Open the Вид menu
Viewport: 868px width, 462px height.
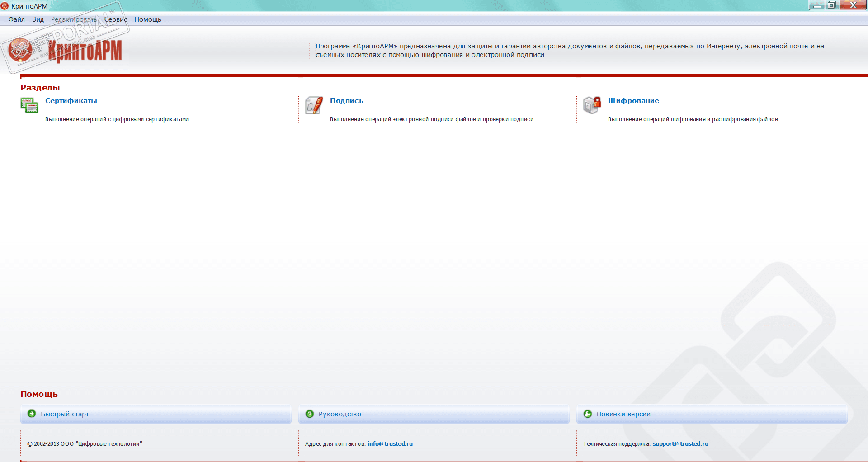pos(38,19)
